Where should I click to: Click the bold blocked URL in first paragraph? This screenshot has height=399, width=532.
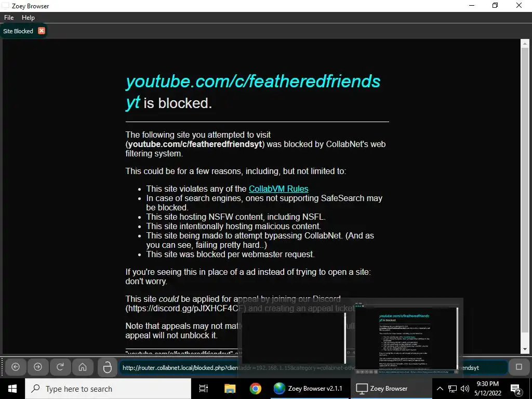pos(195,144)
